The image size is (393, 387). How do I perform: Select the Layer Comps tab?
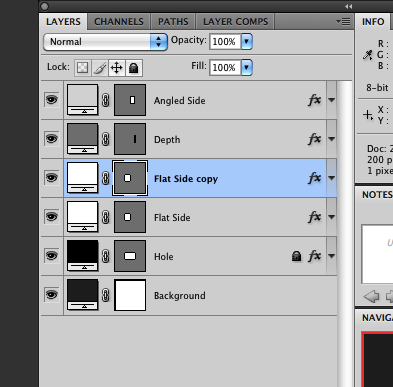235,22
